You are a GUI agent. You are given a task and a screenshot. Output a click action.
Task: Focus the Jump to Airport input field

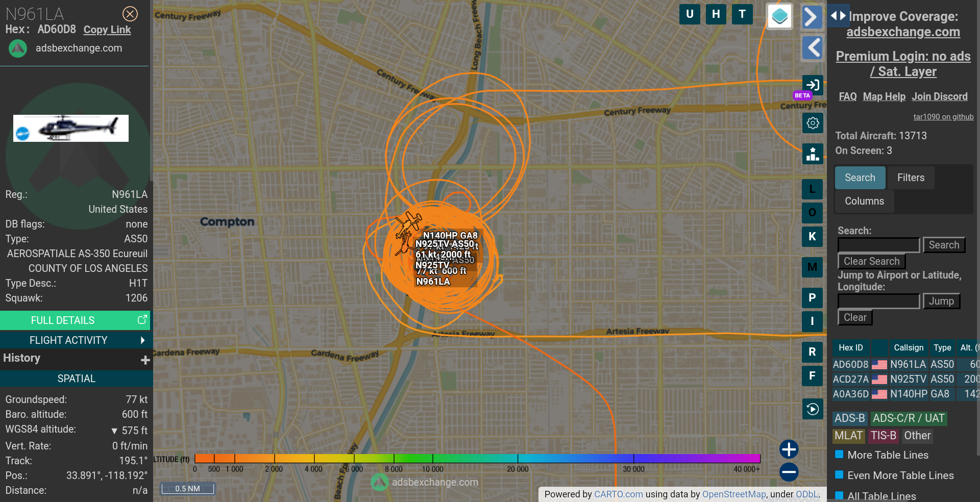click(878, 301)
